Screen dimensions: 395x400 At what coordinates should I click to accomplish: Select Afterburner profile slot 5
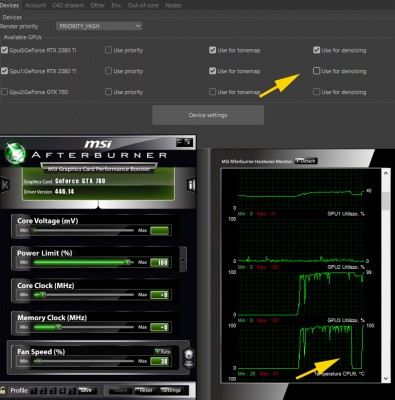72,391
